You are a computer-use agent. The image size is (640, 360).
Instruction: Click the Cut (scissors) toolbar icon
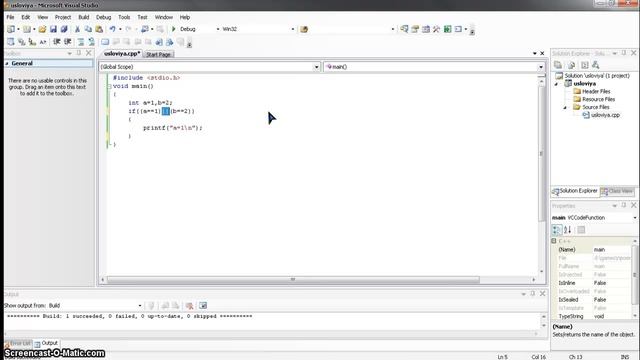point(77,29)
